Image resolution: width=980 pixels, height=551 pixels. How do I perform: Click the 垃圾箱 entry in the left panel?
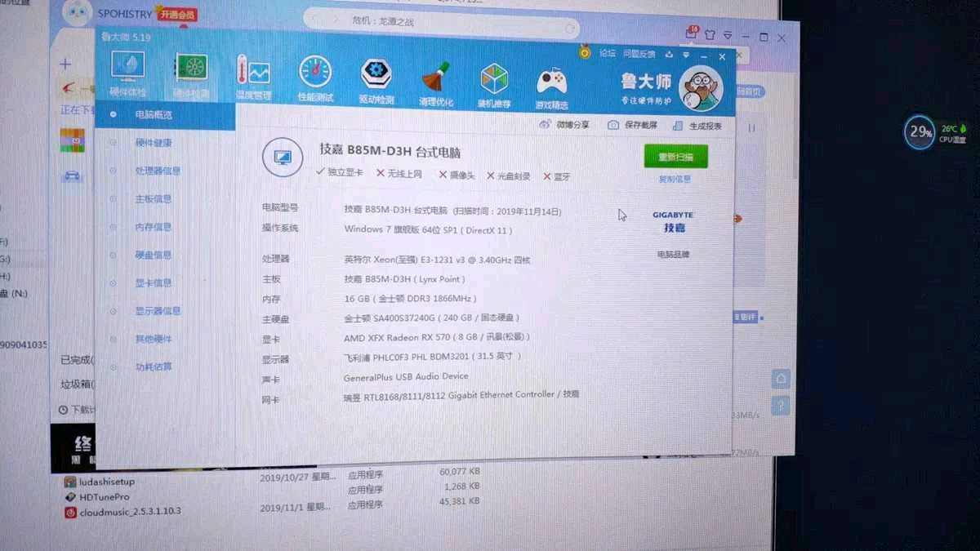(78, 384)
